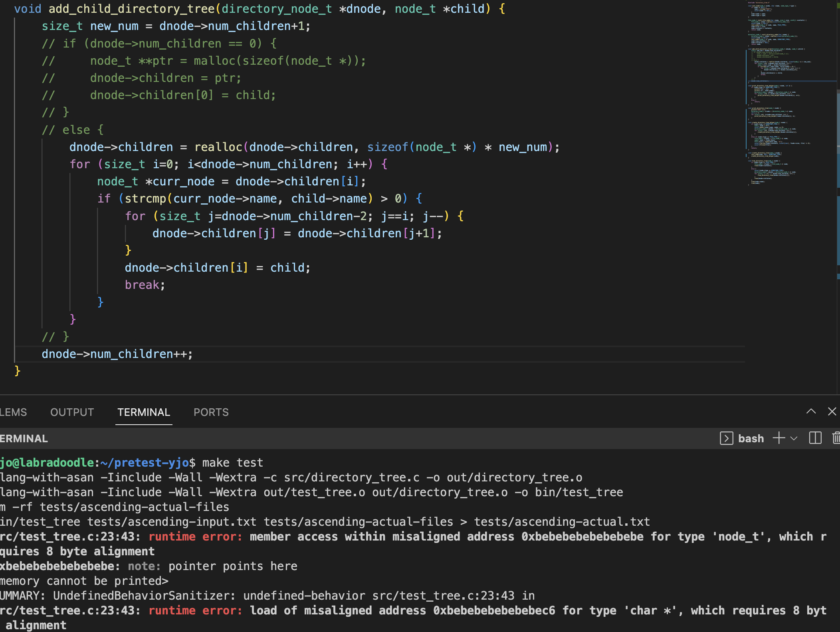Viewport: 840px width, 632px height.
Task: Close the bottom panel with X
Action: tap(832, 411)
